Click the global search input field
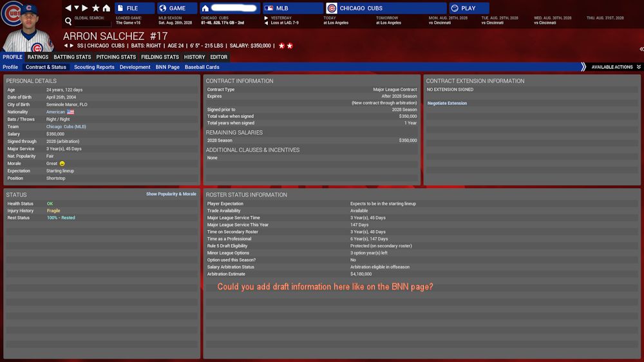The image size is (644, 362). [x=92, y=23]
